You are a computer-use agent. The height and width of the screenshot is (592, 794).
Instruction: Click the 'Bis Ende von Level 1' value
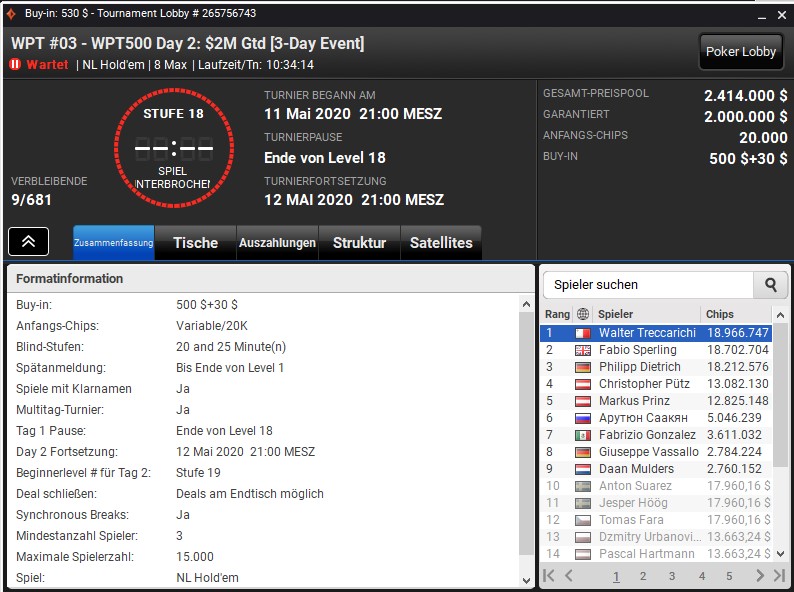(230, 368)
